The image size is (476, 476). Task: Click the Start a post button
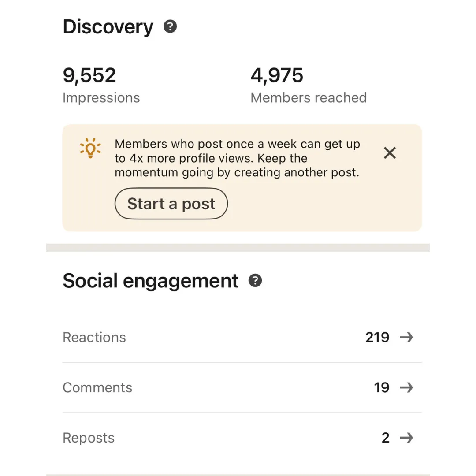click(x=171, y=203)
